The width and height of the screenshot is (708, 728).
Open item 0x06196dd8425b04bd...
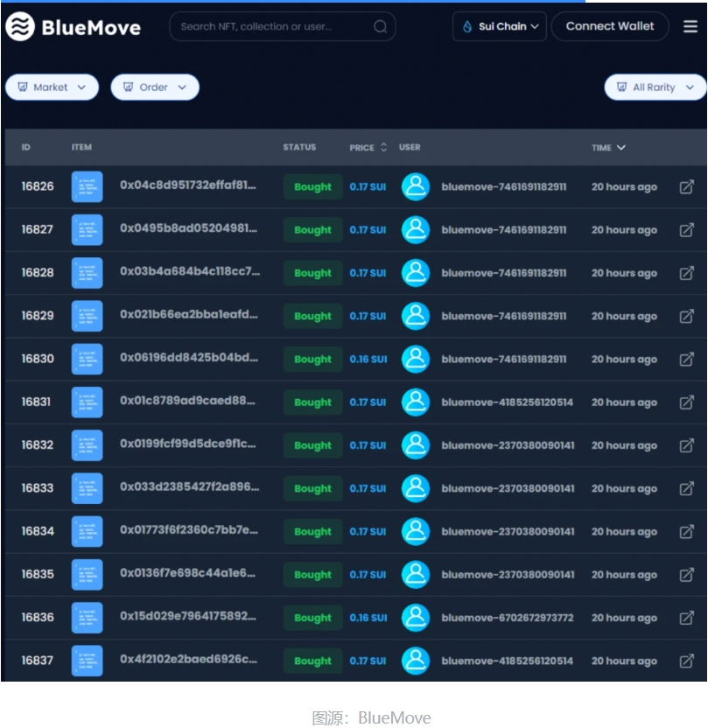(x=189, y=358)
